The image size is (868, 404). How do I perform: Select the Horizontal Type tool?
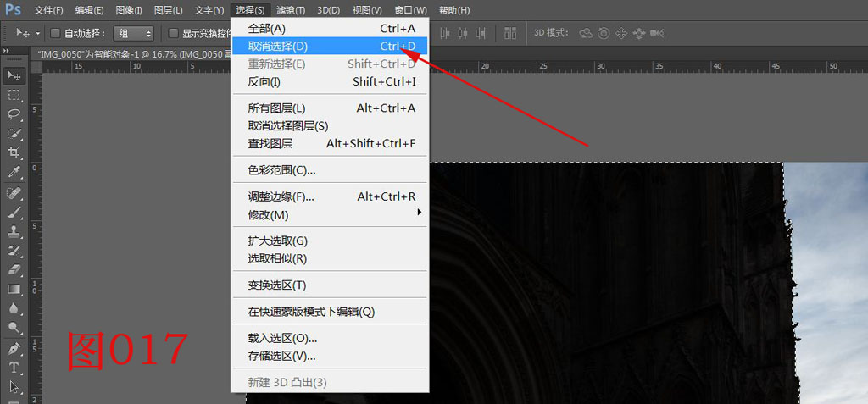tap(14, 368)
